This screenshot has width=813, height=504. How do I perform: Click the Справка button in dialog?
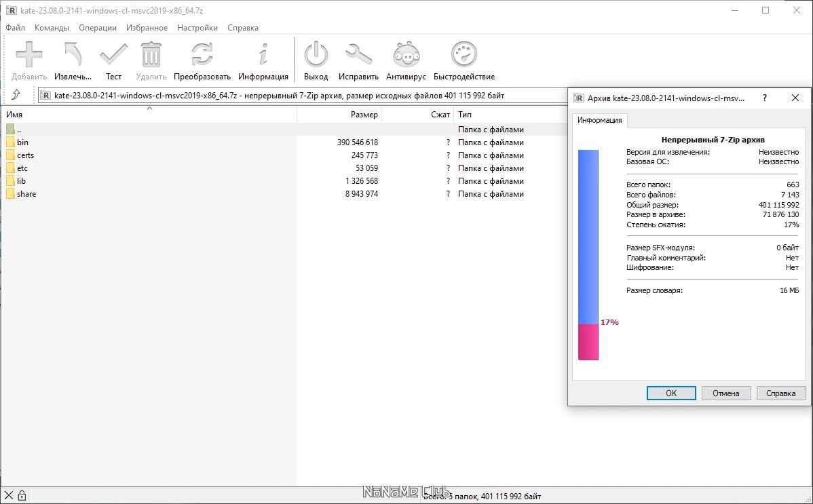(781, 393)
